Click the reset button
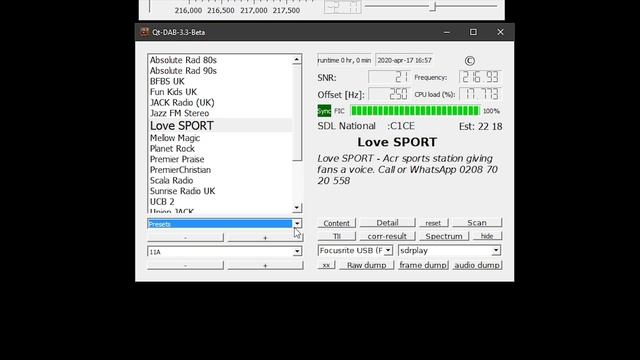The height and width of the screenshot is (360, 640). (x=433, y=223)
